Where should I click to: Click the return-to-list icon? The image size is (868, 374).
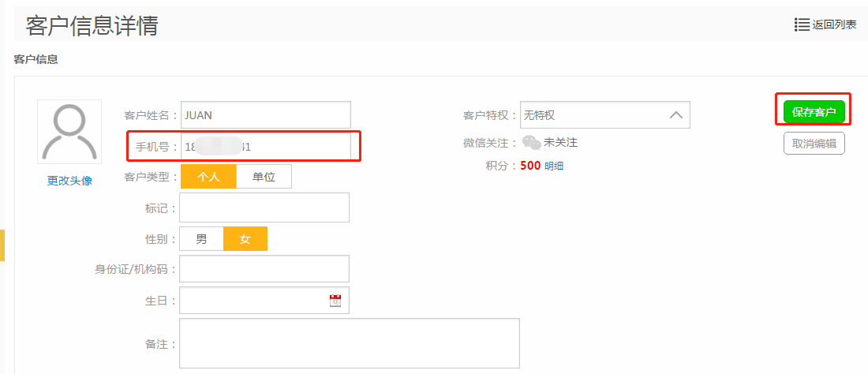coord(802,24)
